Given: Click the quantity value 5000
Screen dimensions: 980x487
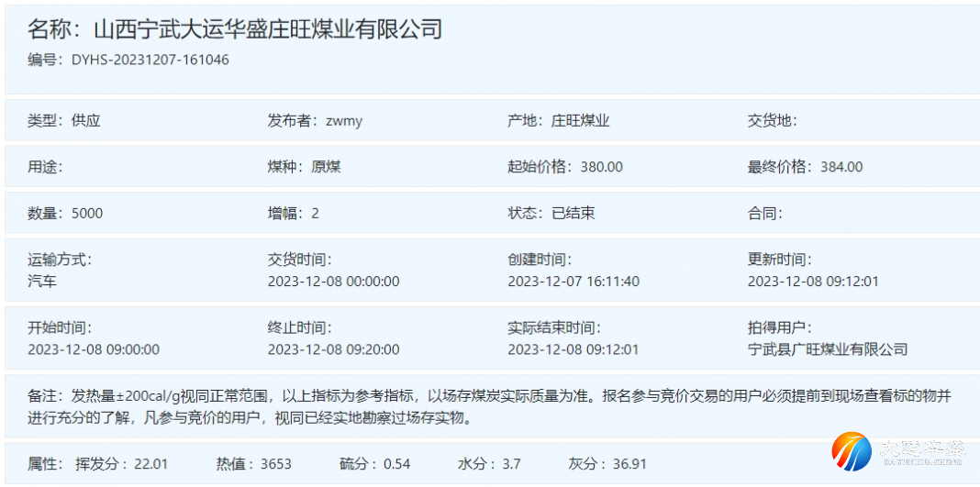Looking at the screenshot, I should [x=87, y=213].
